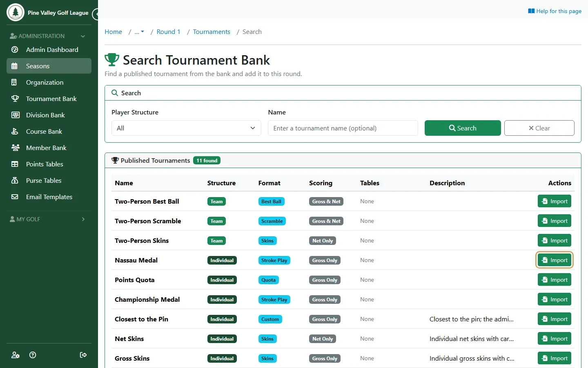Click the Clear button
This screenshot has height=368, width=588.
[x=539, y=128]
